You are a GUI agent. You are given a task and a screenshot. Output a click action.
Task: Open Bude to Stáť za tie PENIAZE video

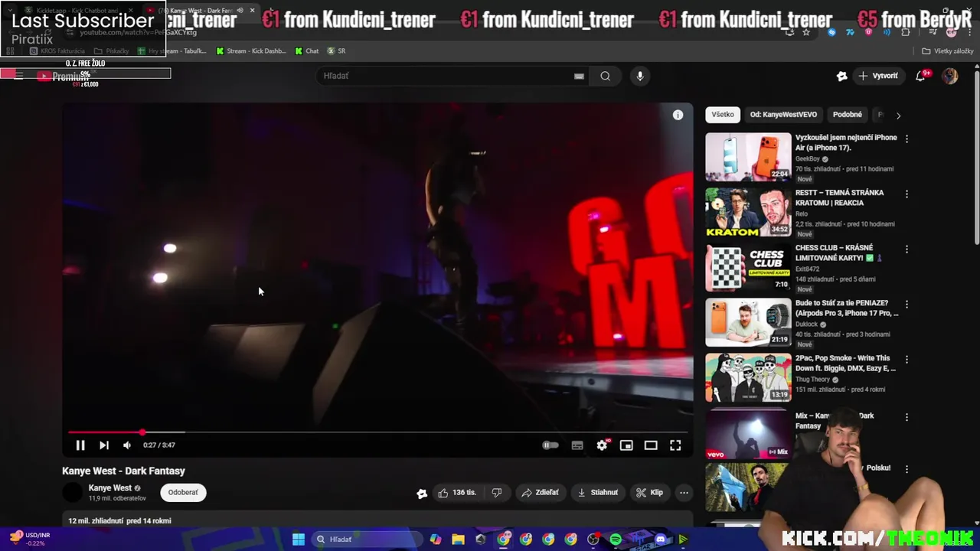coord(748,322)
